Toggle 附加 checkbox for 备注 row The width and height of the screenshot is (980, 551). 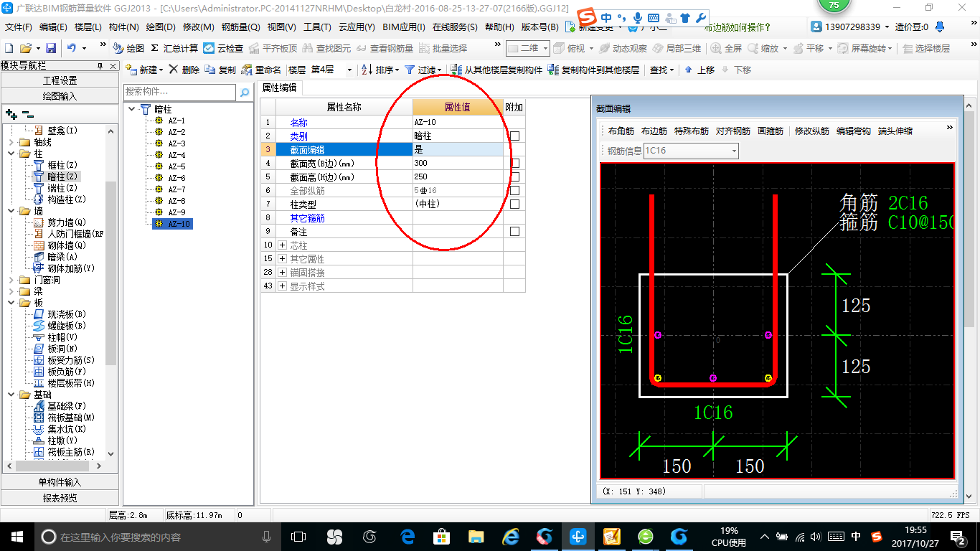(x=514, y=232)
